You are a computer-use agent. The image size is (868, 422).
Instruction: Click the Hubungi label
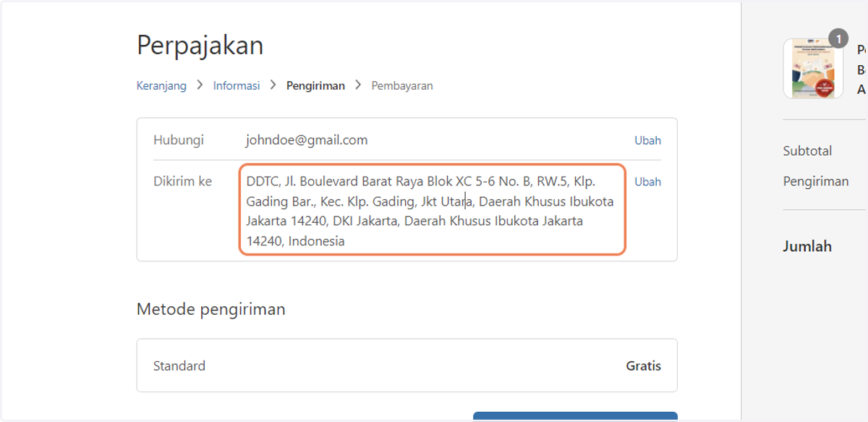coord(178,140)
